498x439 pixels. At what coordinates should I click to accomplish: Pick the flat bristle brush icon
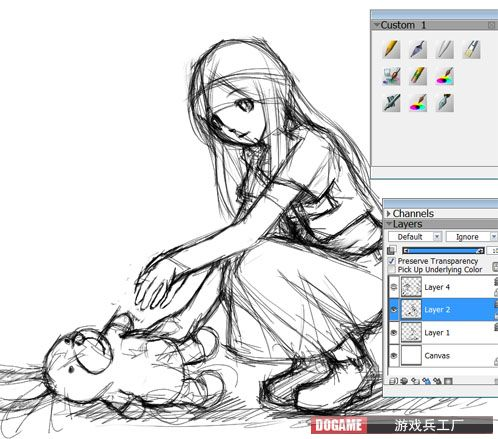471,49
